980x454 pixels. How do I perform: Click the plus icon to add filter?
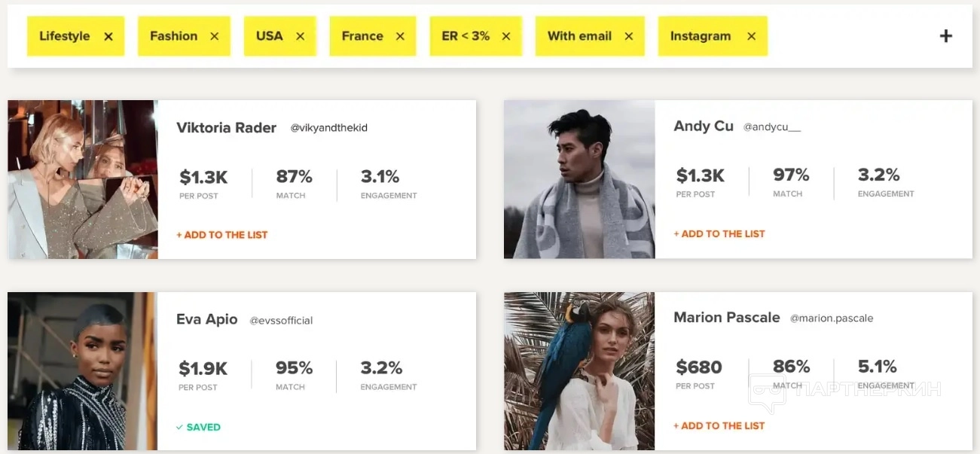tap(946, 35)
